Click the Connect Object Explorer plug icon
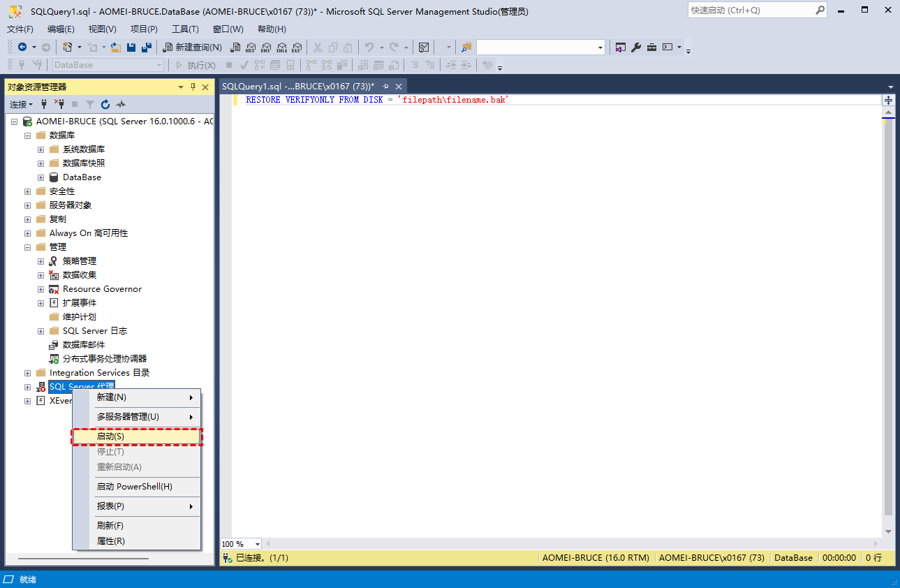900x588 pixels. click(44, 104)
